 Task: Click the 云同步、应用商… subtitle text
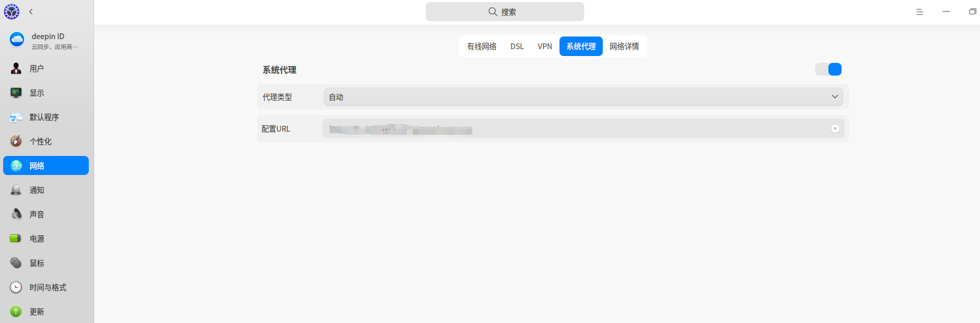point(55,47)
